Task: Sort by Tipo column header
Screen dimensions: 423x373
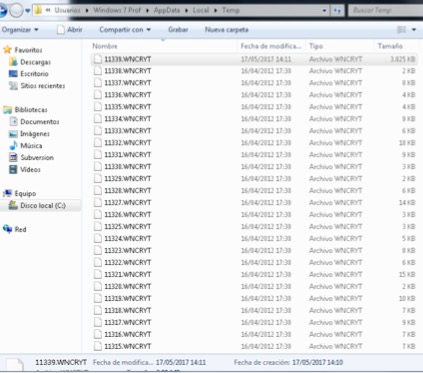Action: [x=316, y=46]
